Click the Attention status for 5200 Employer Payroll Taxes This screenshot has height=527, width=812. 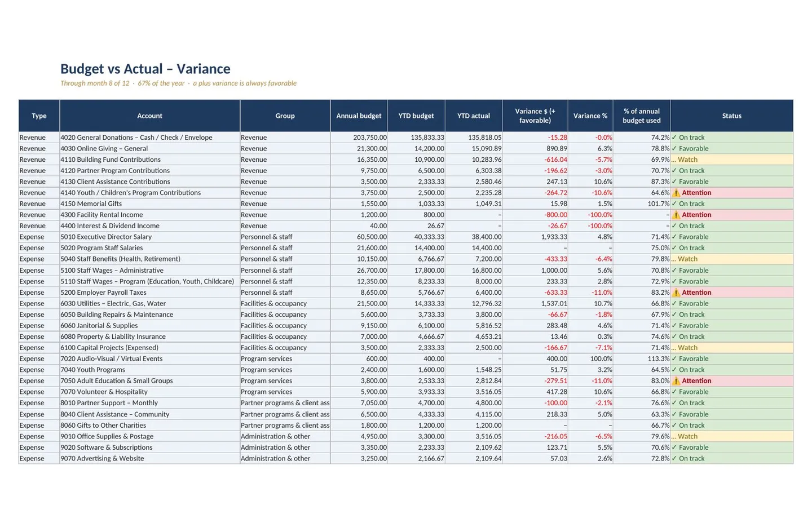[732, 293]
